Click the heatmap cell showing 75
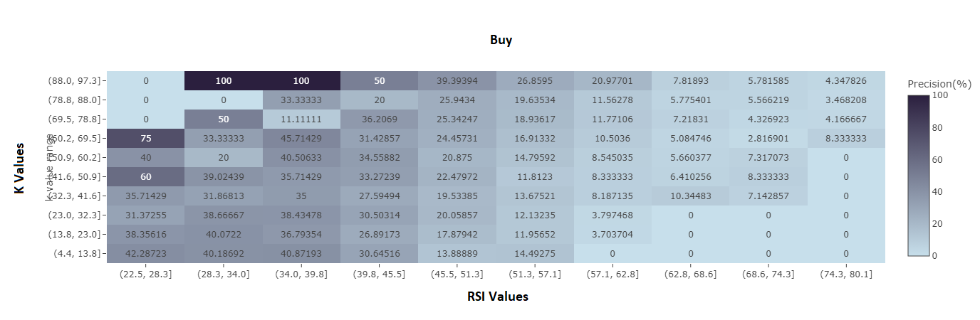980x320 pixels. coord(146,138)
